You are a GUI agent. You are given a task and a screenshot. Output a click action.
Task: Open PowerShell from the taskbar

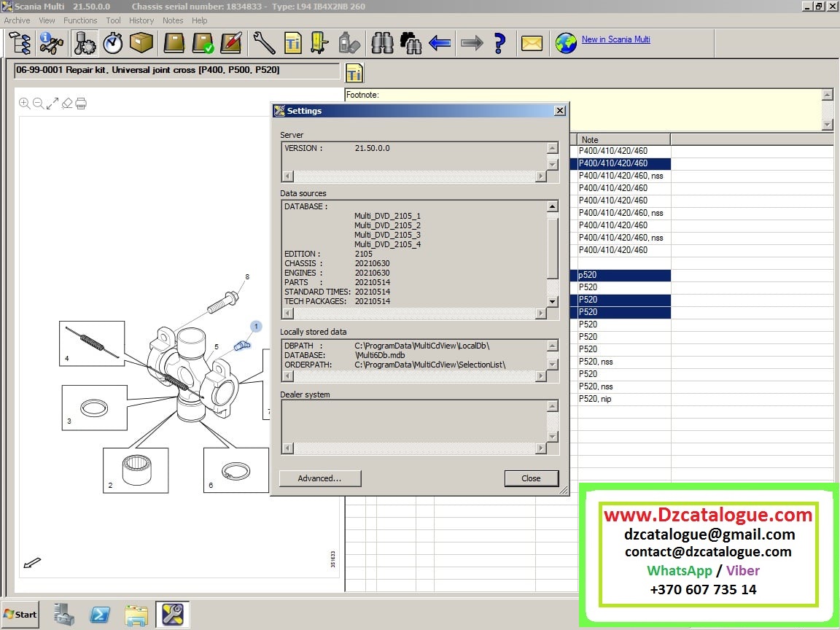pyautogui.click(x=100, y=615)
